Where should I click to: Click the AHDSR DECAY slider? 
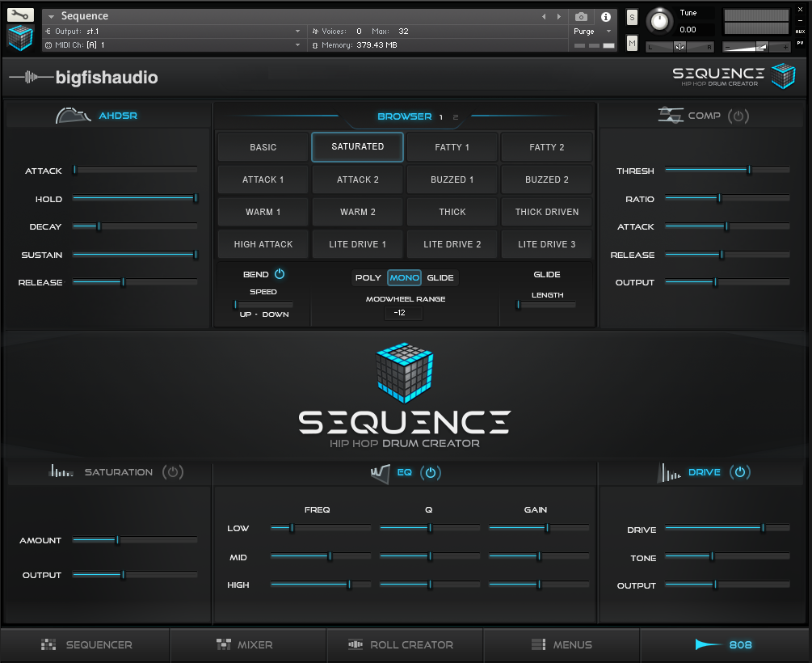click(x=135, y=226)
